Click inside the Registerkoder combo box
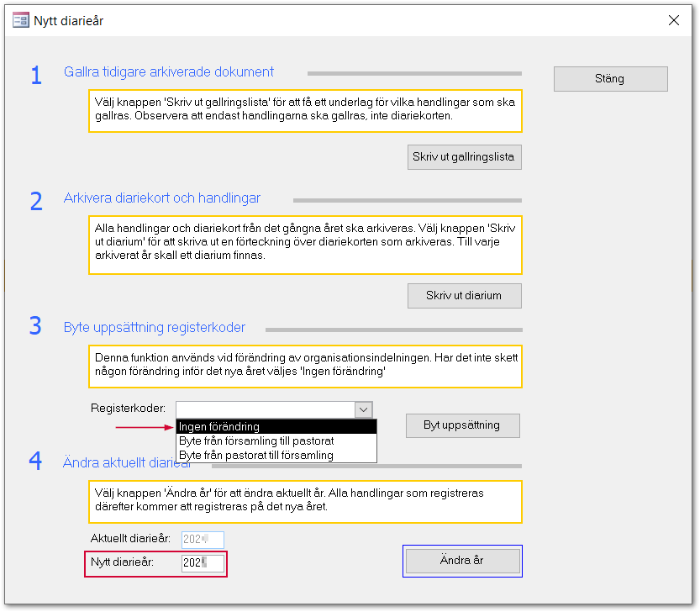Image resolution: width=700 pixels, height=612 pixels. 266,409
